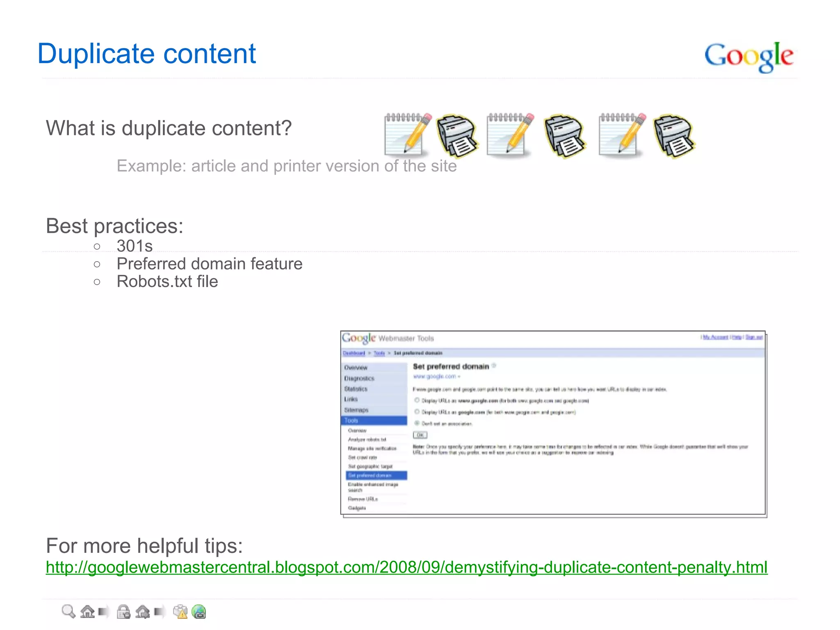Select 'Display URLs as www.google.com' radio option
This screenshot has width=840, height=630.
pos(417,400)
